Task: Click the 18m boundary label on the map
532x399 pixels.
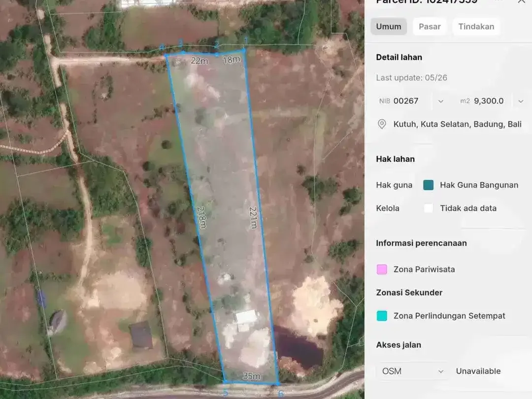Action: point(232,60)
